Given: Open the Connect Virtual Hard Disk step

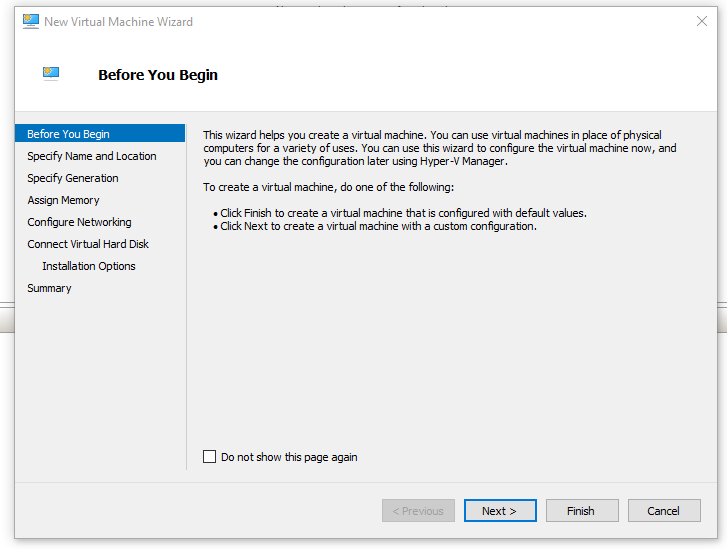Looking at the screenshot, I should [88, 244].
